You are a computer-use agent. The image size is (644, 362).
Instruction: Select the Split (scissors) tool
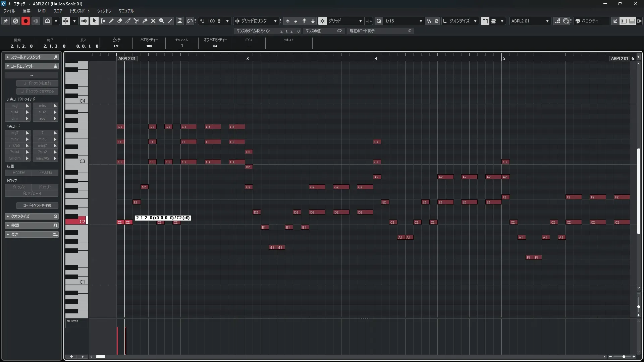pyautogui.click(x=136, y=21)
